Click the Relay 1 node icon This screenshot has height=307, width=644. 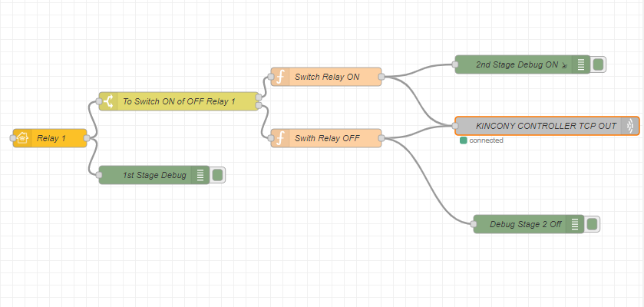[x=22, y=138]
